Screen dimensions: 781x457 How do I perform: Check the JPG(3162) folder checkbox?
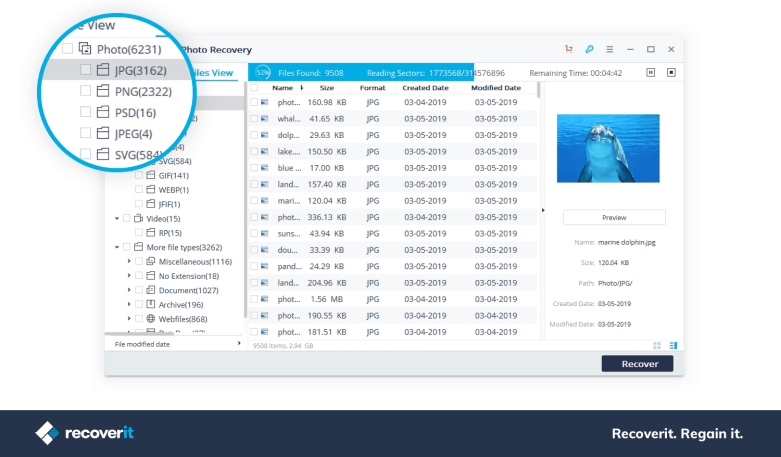tap(86, 70)
